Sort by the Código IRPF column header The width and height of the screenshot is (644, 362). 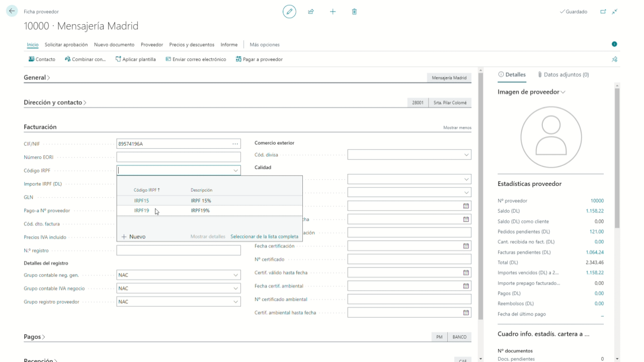pos(147,190)
